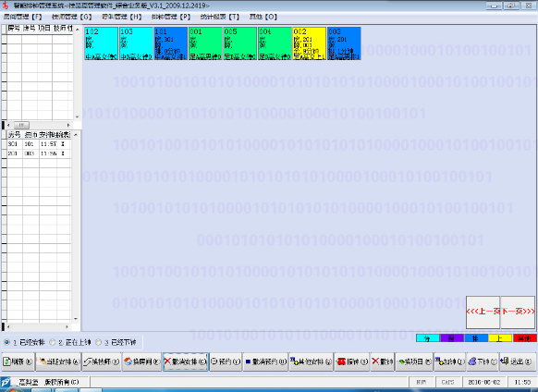The height and width of the screenshot is (392, 538).
Task: Click the red telephone 报钟 button
Action: click(352, 361)
